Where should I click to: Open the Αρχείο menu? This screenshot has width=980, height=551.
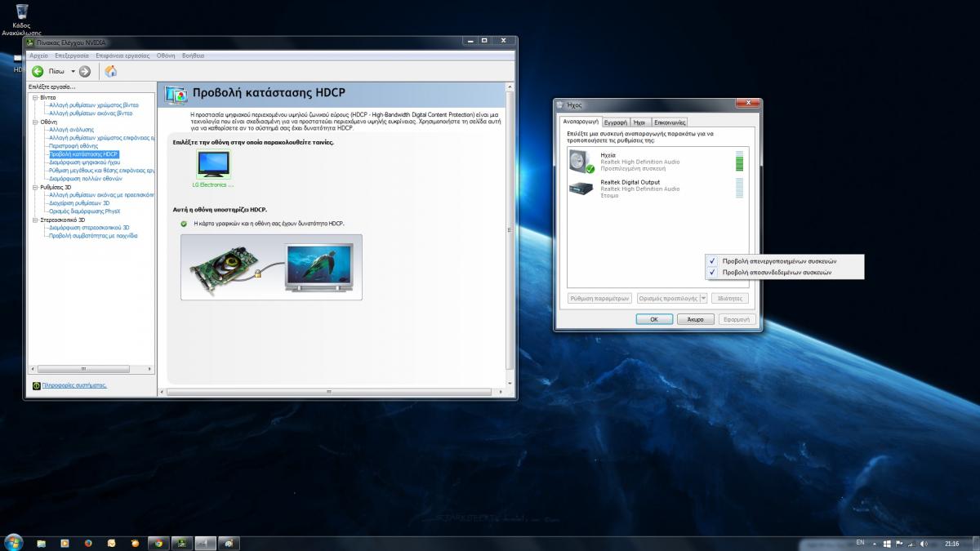38,56
